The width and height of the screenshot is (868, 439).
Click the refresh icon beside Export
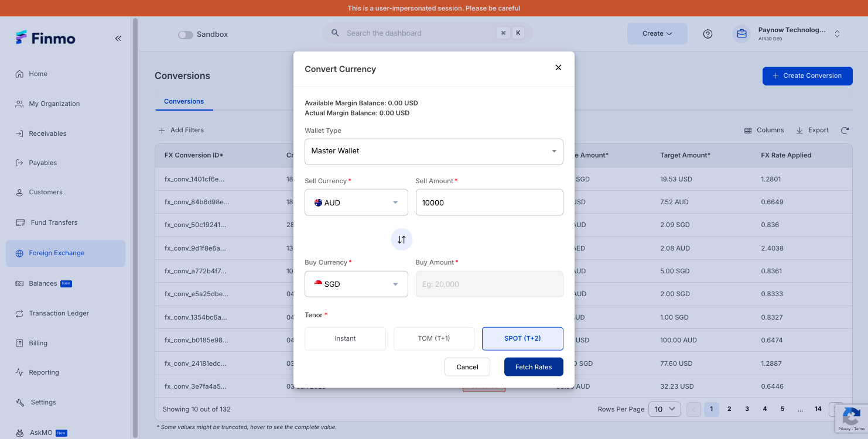pyautogui.click(x=845, y=130)
